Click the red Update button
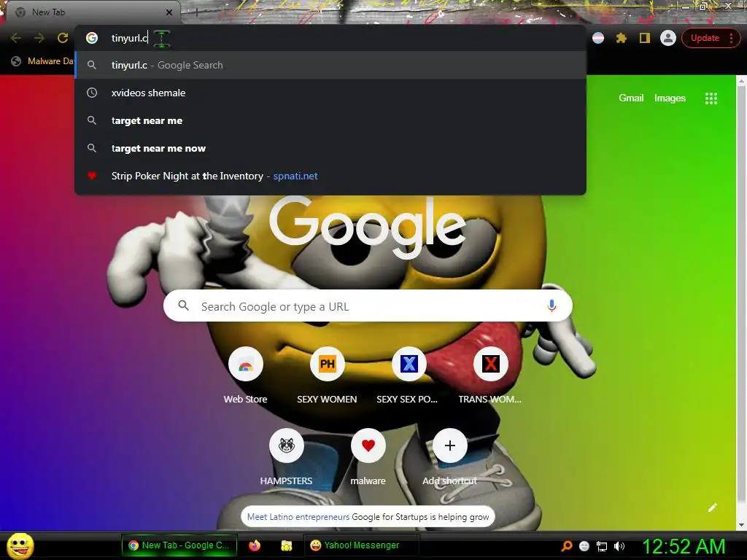Viewport: 747px width, 560px height. (705, 38)
